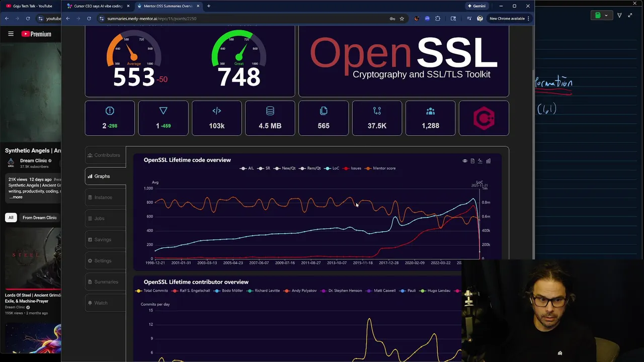Screen dimensions: 644x362
Task: Toggle Richard Levitte legend series
Action: click(x=263, y=291)
